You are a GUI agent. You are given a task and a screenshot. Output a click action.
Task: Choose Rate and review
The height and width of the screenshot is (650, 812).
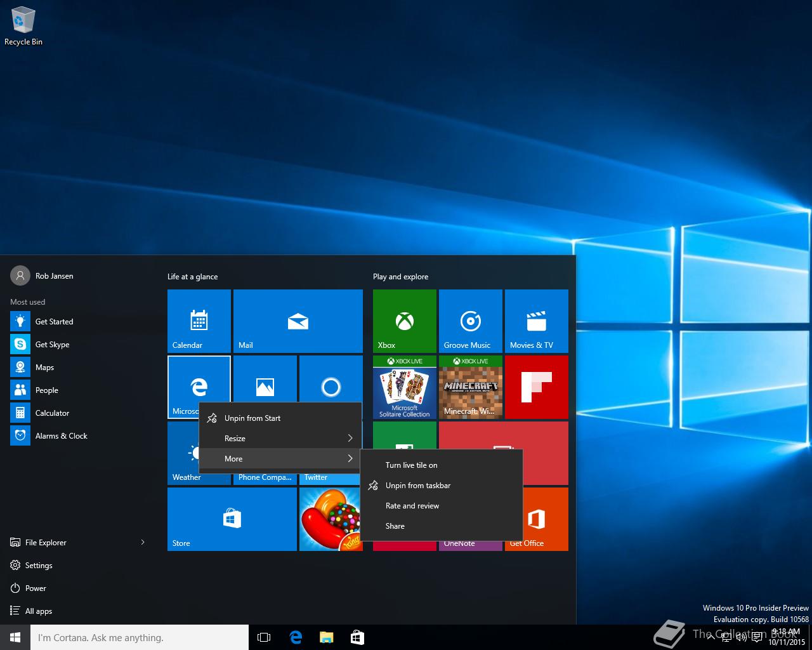click(x=442, y=506)
